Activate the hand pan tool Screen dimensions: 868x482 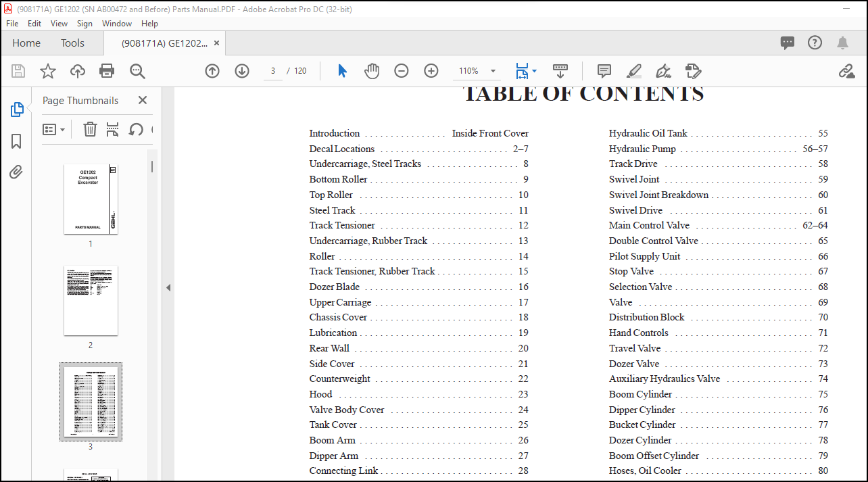[x=371, y=71]
